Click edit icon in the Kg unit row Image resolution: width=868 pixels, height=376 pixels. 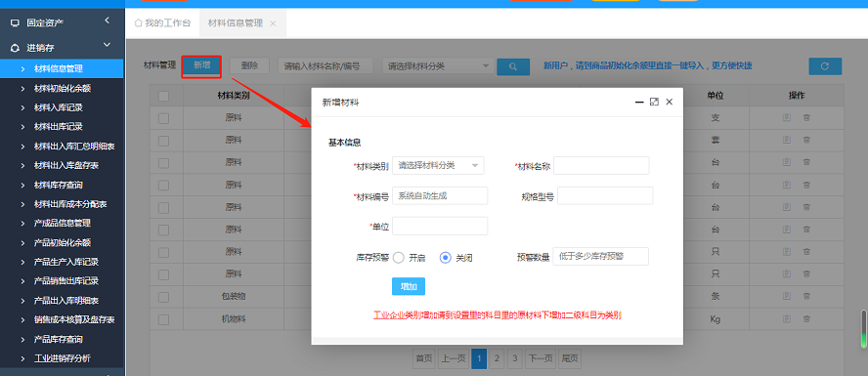point(786,319)
